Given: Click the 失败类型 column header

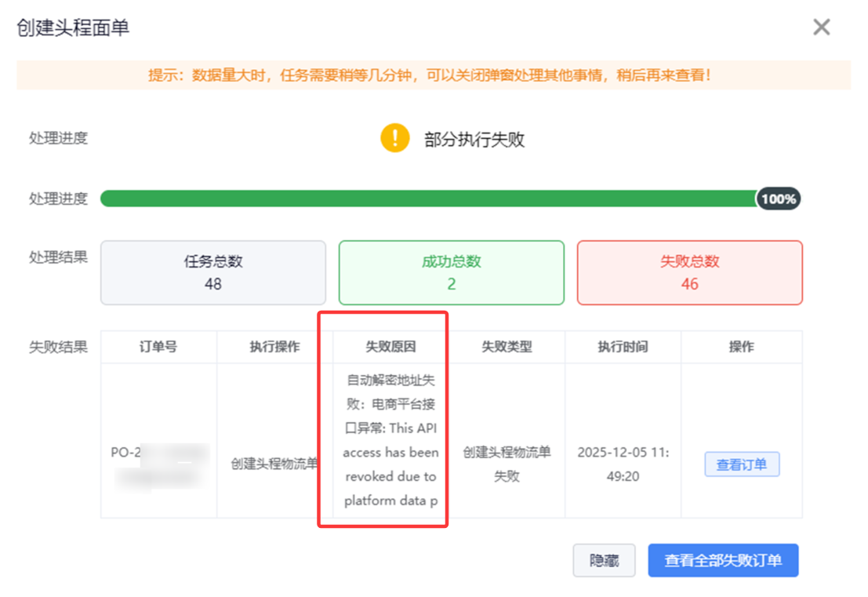Looking at the screenshot, I should point(507,347).
